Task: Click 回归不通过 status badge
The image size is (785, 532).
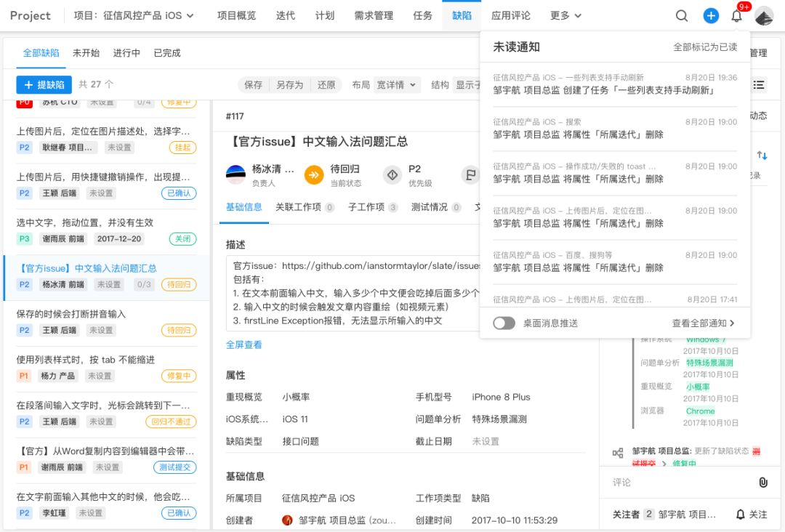Action: 172,422
